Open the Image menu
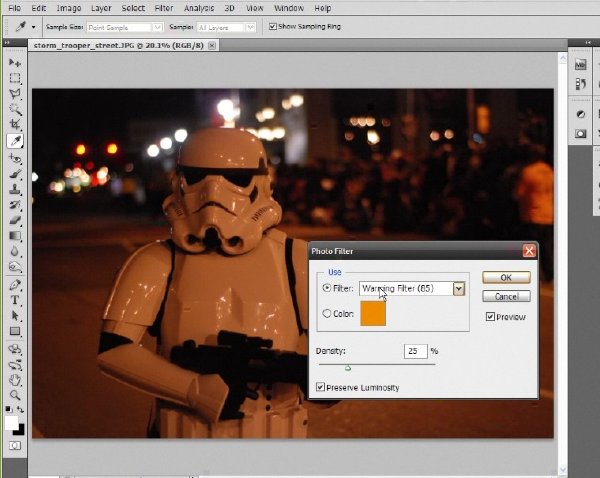This screenshot has height=478, width=600. pos(69,8)
